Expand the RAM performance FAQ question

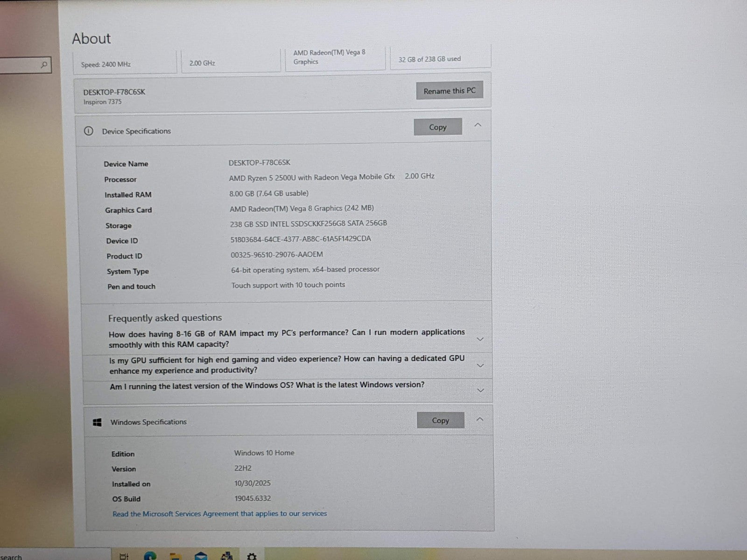[480, 339]
